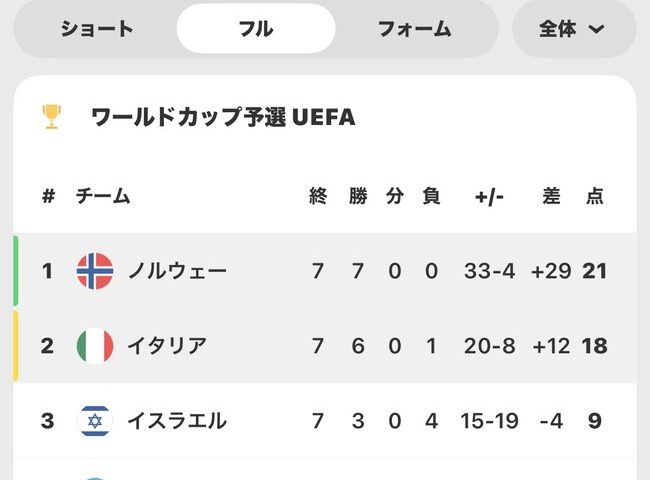Tap the chevron arrow in 全体 selector
Image resolution: width=650 pixels, height=480 pixels.
point(597,29)
